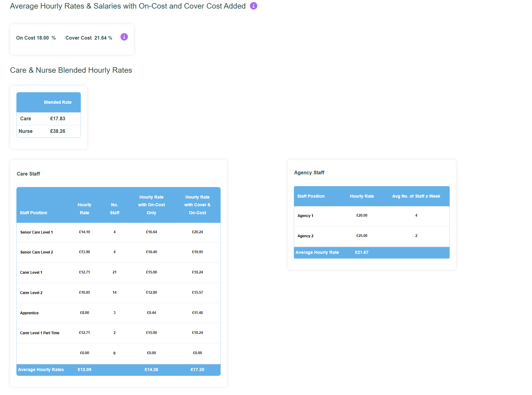Click the Cover Cost 21.64 percentage value
The height and width of the screenshot is (395, 532).
pos(100,38)
